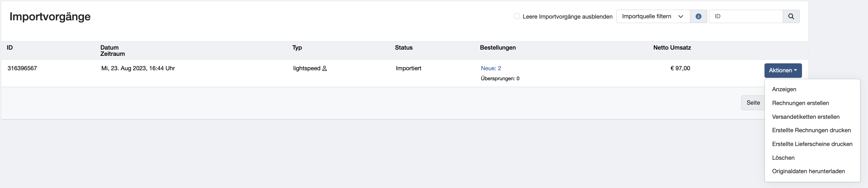This screenshot has width=868, height=188.
Task: Click the import ID 316396567
Action: (x=22, y=68)
